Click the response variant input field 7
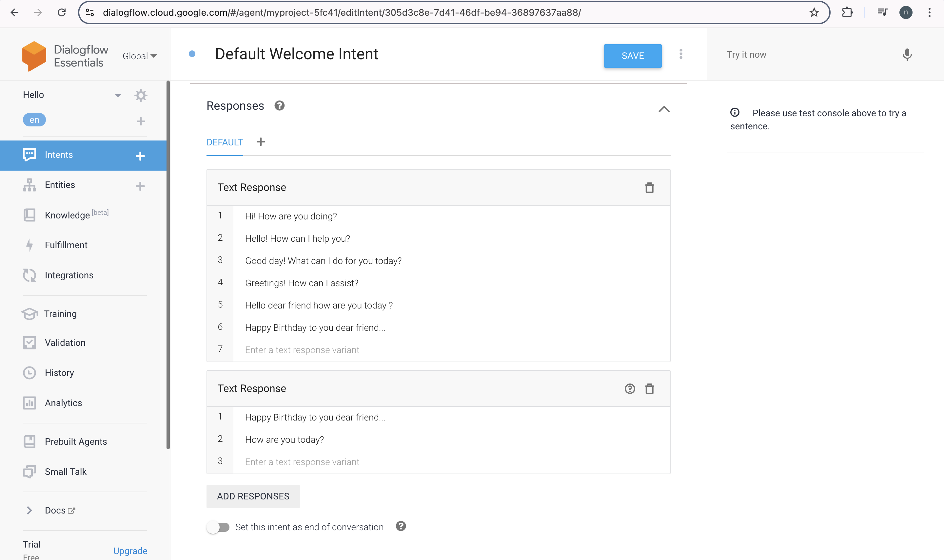The image size is (944, 560). (456, 349)
